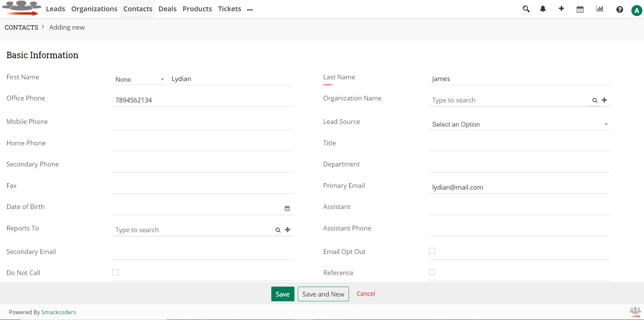This screenshot has width=644, height=320.
Task: Enable Email Opt Out
Action: pos(432,251)
